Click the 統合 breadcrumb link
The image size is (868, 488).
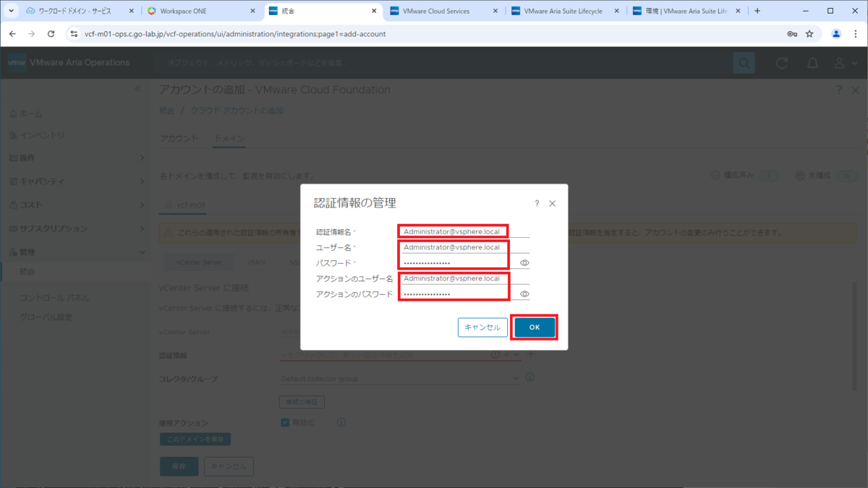[167, 111]
